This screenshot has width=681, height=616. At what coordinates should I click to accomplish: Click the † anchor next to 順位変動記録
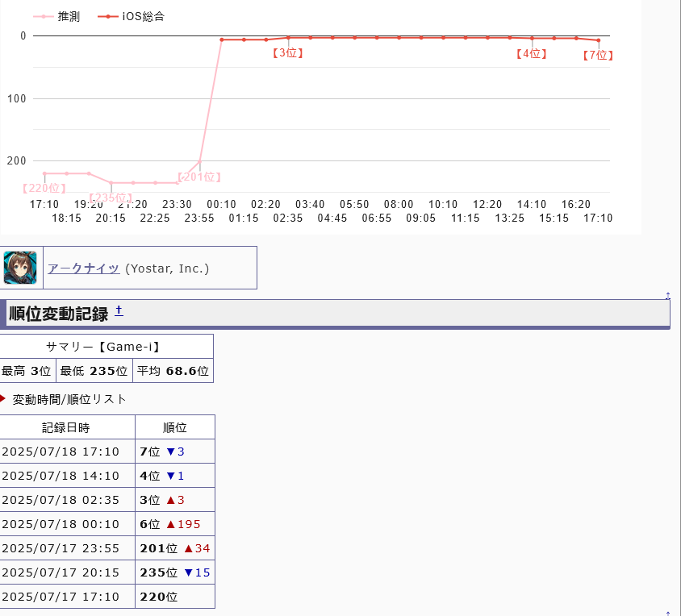pos(119,310)
